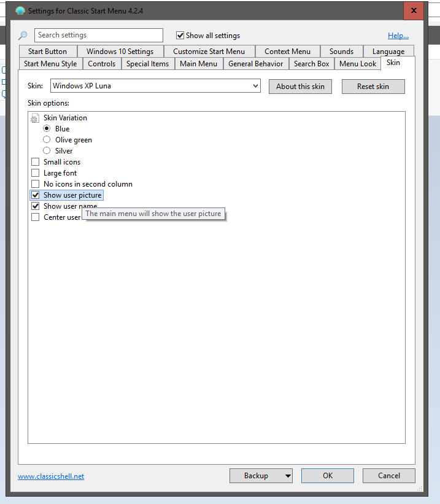Open the Controls tab
This screenshot has width=440, height=504.
coord(102,64)
